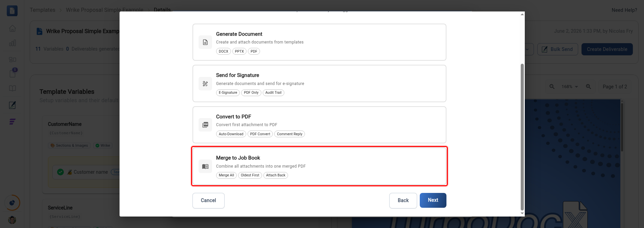644x228 pixels.
Task: Click the Page 1 of 2 indicator
Action: [615, 87]
